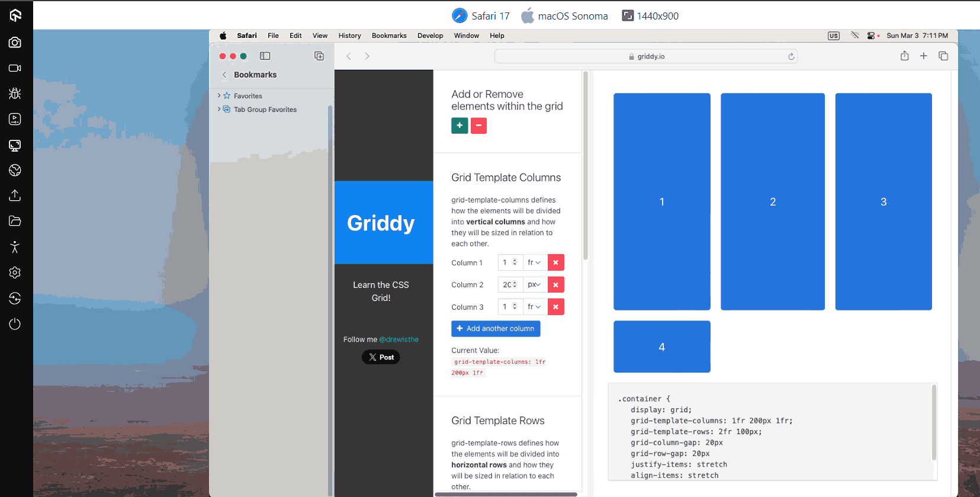Go forward using Safari's forward arrow

coord(367,56)
